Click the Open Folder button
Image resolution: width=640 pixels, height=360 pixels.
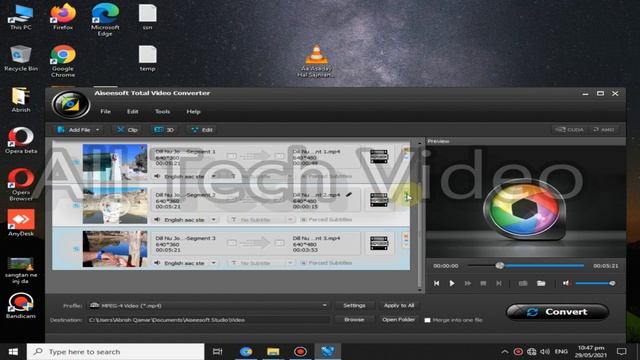(x=399, y=320)
